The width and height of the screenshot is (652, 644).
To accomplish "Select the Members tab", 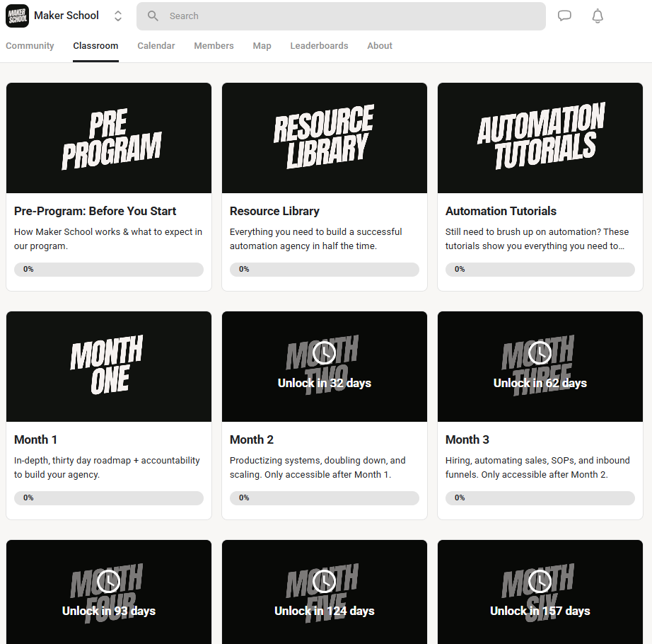I will coord(214,45).
